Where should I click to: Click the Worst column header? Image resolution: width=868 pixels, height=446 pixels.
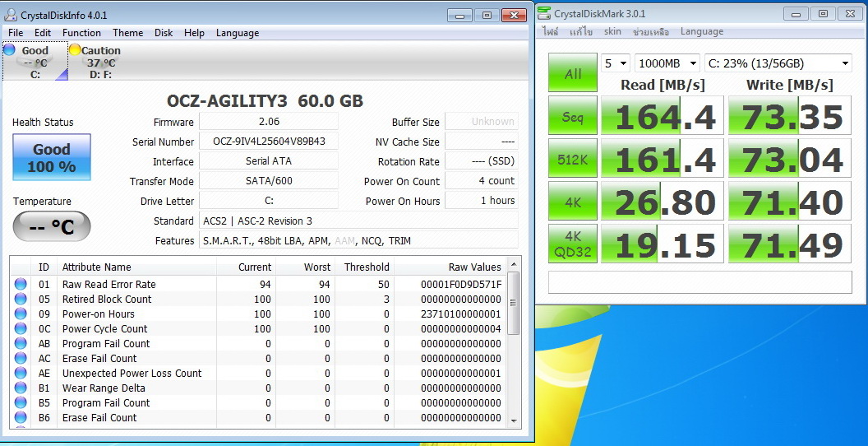306,267
